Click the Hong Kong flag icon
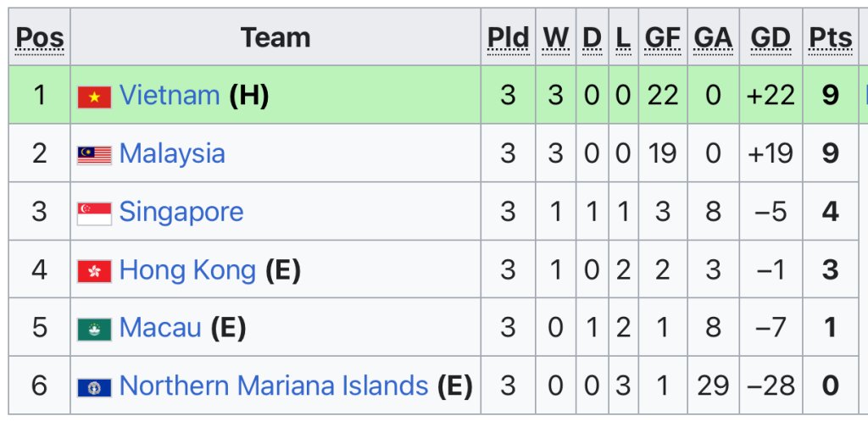This screenshot has width=868, height=427. [x=94, y=271]
